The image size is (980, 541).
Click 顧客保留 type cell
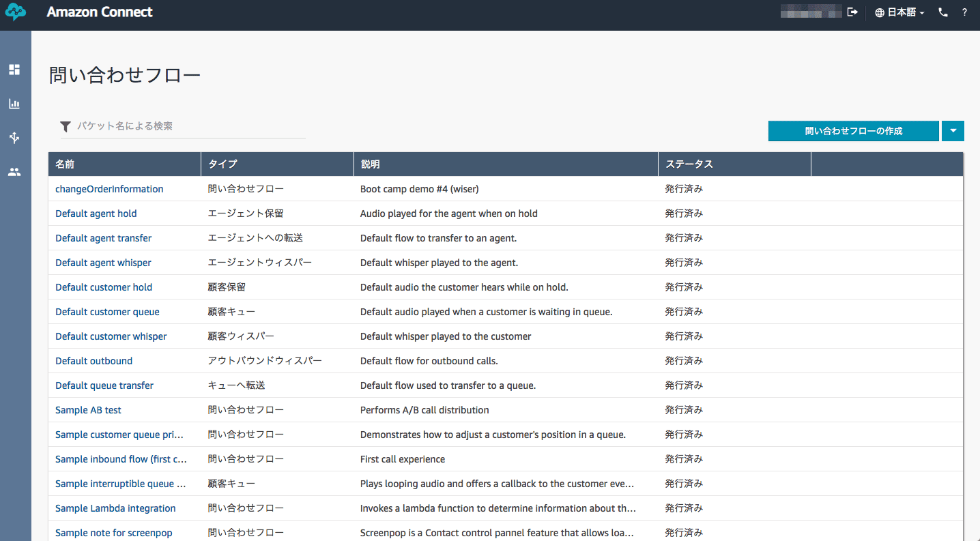[x=227, y=287]
